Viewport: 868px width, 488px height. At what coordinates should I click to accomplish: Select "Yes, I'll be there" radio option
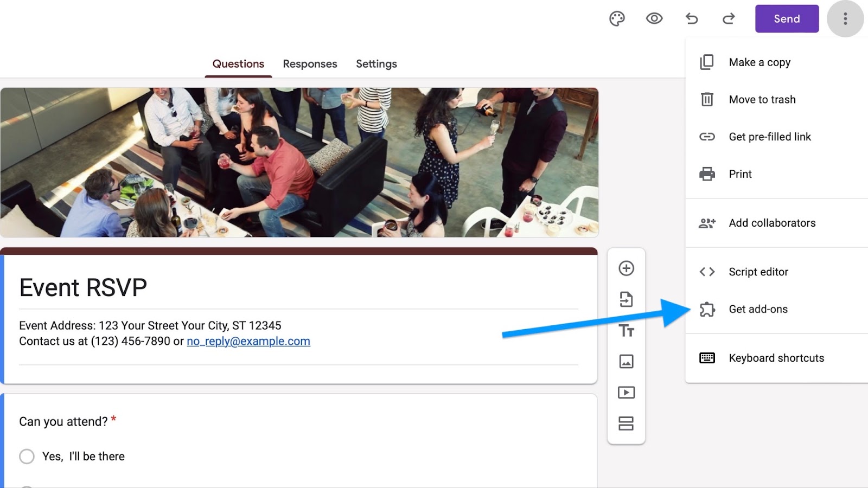tap(27, 457)
